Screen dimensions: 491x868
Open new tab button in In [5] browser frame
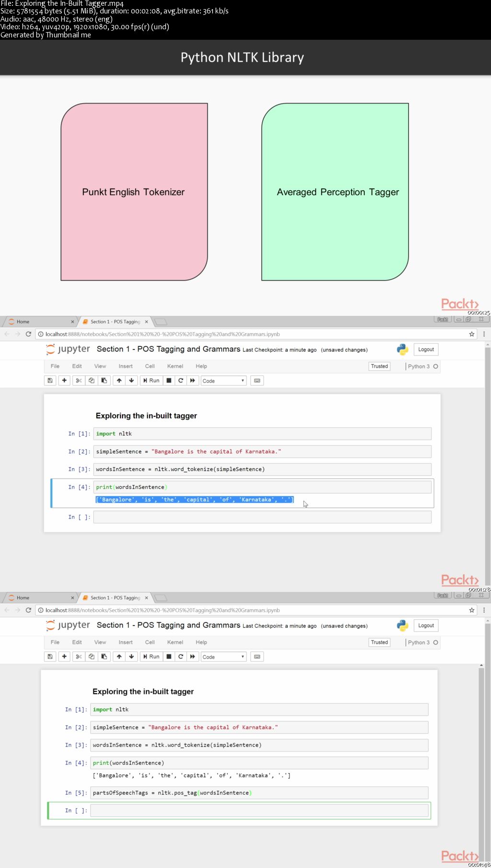point(161,598)
